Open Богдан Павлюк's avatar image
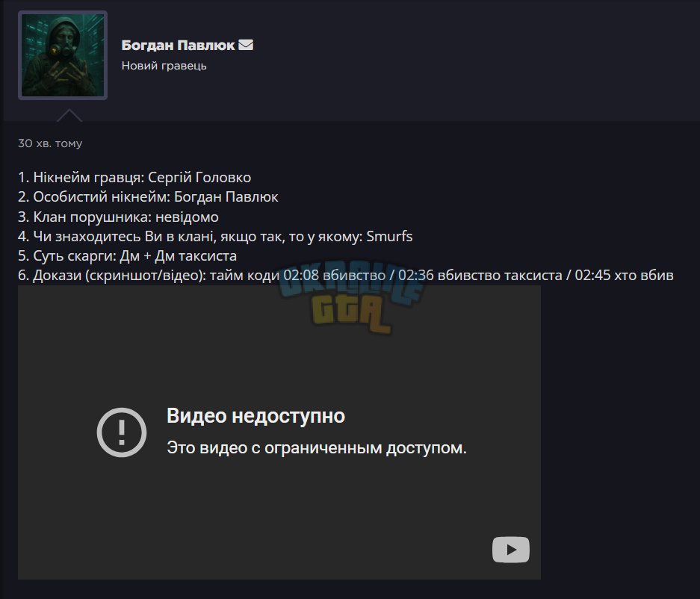The width and height of the screenshot is (700, 599). pyautogui.click(x=63, y=55)
